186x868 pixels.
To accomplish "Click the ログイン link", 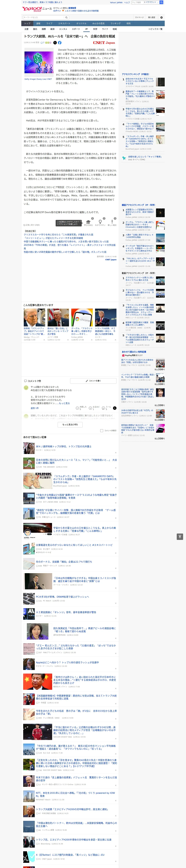I will pos(57,11).
